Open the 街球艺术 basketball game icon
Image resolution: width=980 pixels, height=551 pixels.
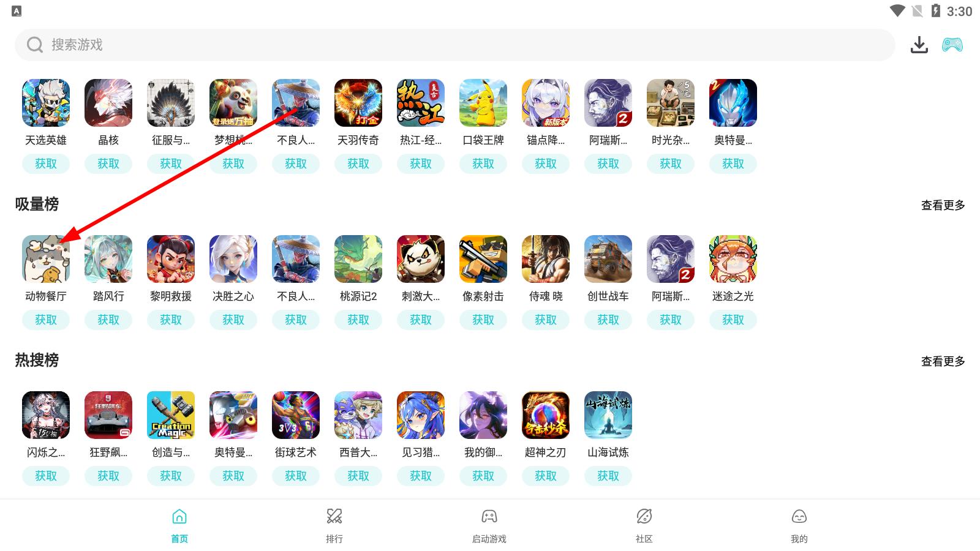[x=296, y=415]
